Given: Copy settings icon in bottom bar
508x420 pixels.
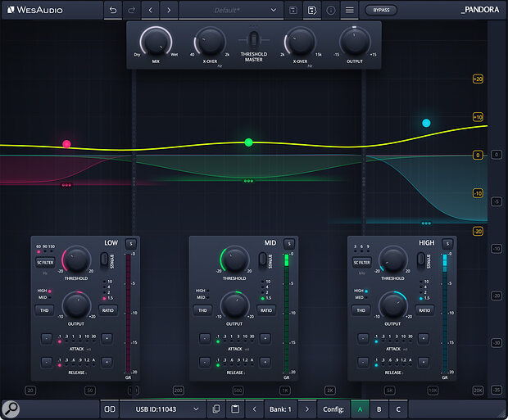Looking at the screenshot, I should [x=216, y=409].
